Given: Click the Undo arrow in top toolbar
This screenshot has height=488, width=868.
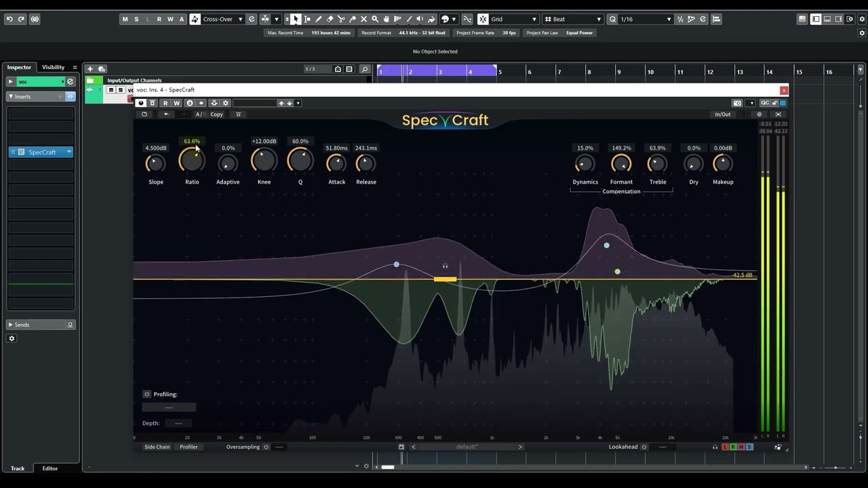Looking at the screenshot, I should (9, 19).
